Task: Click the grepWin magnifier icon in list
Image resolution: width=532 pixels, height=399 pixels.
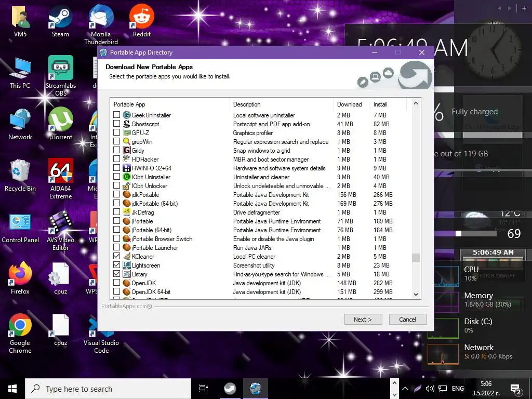Action: coord(127,141)
